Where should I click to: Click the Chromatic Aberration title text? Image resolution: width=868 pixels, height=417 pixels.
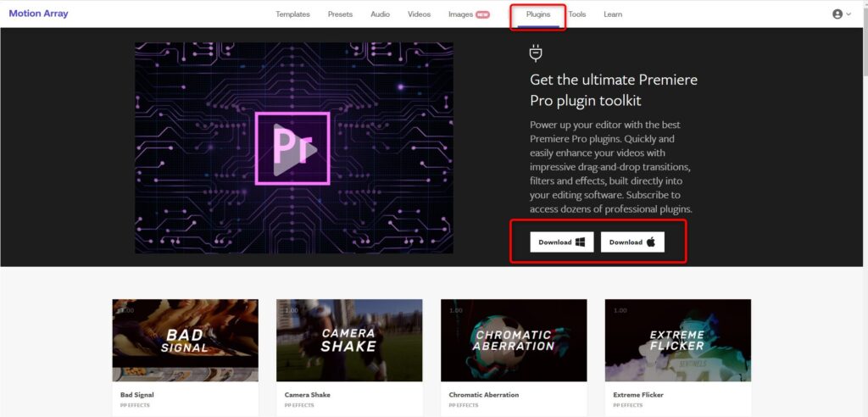484,395
